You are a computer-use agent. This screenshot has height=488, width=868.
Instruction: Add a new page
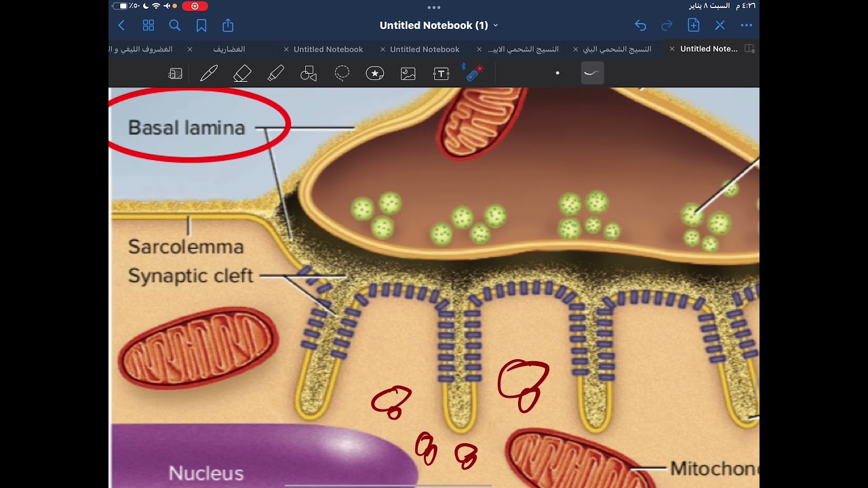click(693, 26)
